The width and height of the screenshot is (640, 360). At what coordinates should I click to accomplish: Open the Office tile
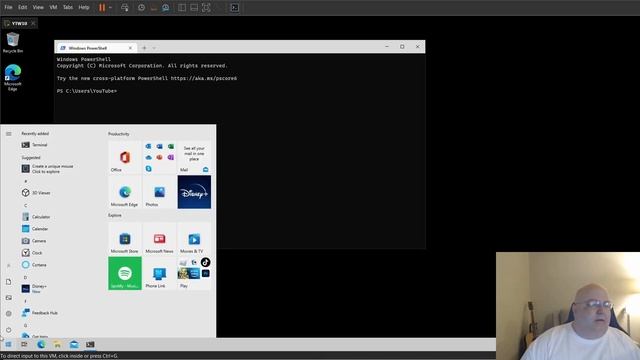125,157
